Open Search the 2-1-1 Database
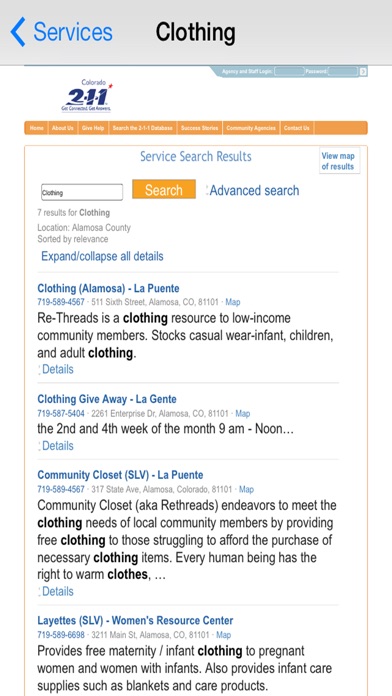 click(x=143, y=128)
